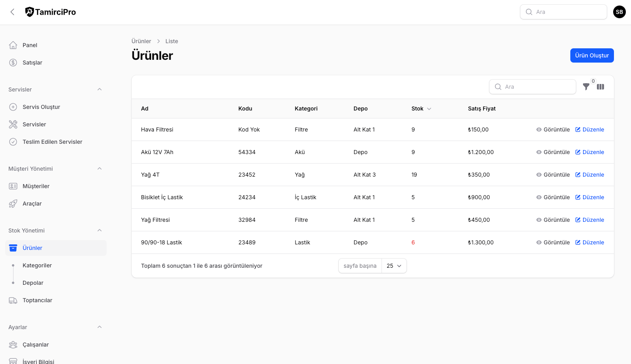This screenshot has width=631, height=364.
Task: Click Görüntüle for Yağ 4T row
Action: point(553,175)
